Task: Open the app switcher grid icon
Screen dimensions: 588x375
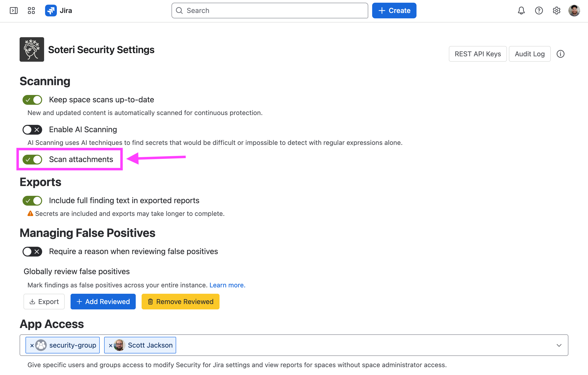Action: point(31,11)
